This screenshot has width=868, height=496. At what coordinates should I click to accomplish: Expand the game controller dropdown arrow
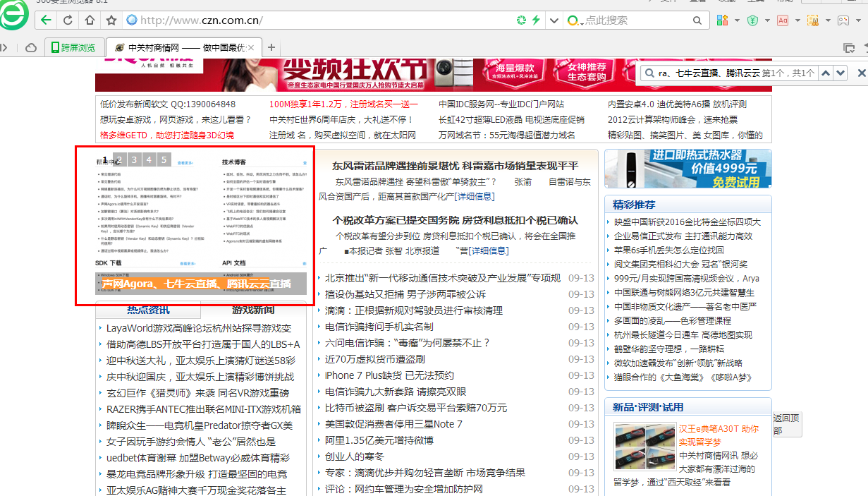coord(857,20)
